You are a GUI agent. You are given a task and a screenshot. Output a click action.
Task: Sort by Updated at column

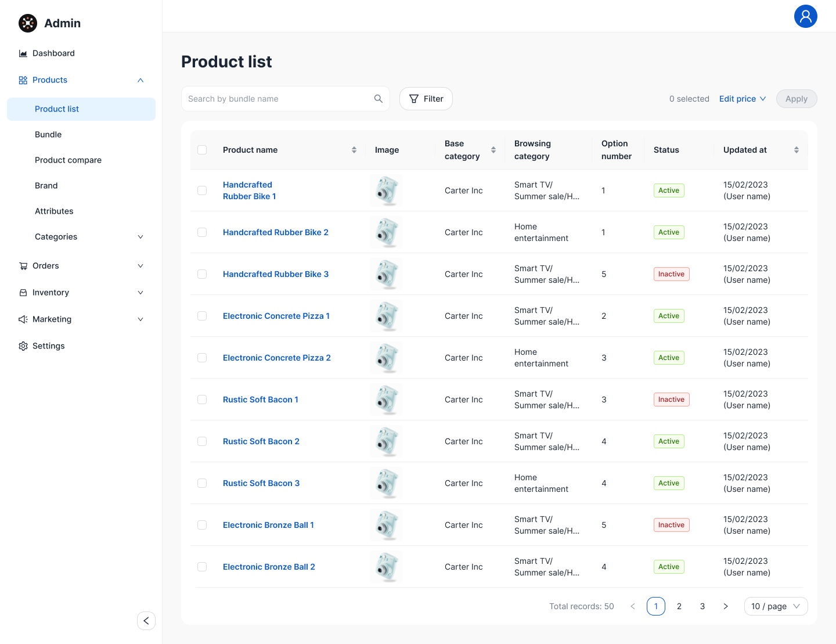pyautogui.click(x=797, y=150)
